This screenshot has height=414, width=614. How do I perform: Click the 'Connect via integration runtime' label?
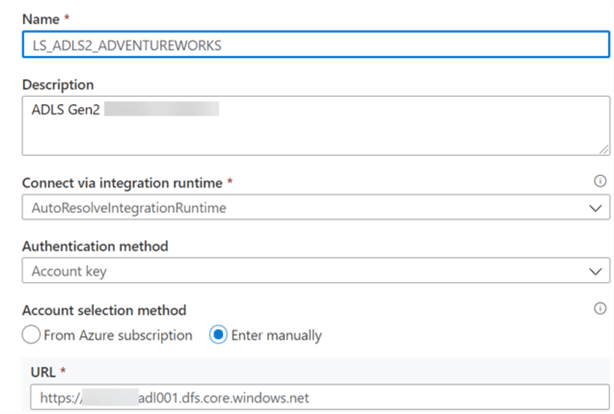[x=122, y=182]
